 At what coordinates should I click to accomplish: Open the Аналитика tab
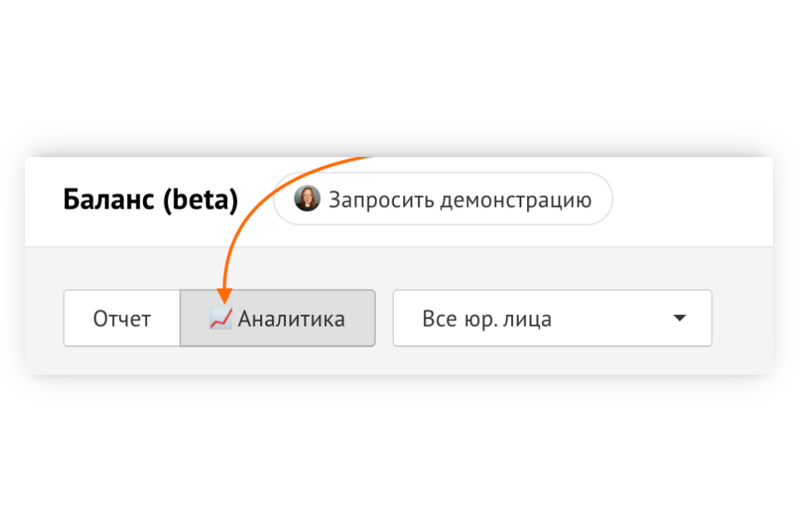click(x=278, y=318)
